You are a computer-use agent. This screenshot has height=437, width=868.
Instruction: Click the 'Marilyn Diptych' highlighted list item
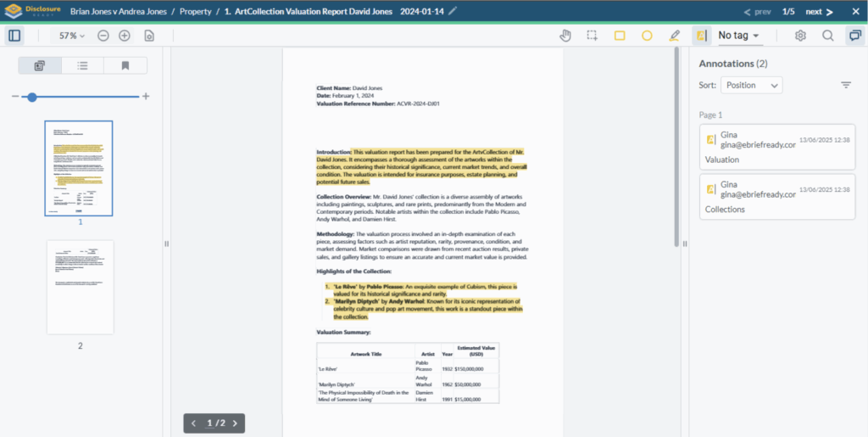pos(424,309)
